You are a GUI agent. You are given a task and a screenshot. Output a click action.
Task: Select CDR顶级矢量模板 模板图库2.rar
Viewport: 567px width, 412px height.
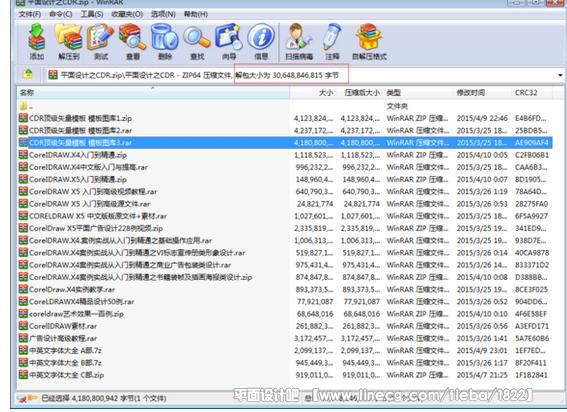pos(80,130)
